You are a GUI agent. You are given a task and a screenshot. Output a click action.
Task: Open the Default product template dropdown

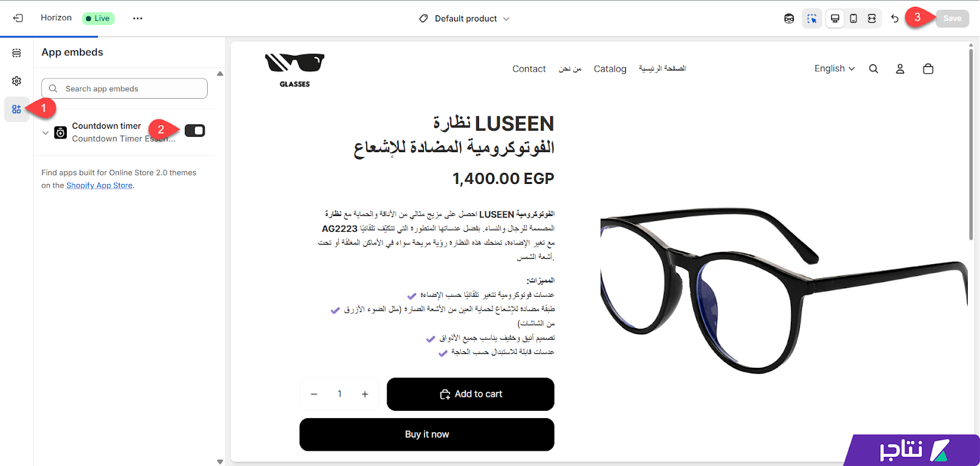tap(465, 18)
